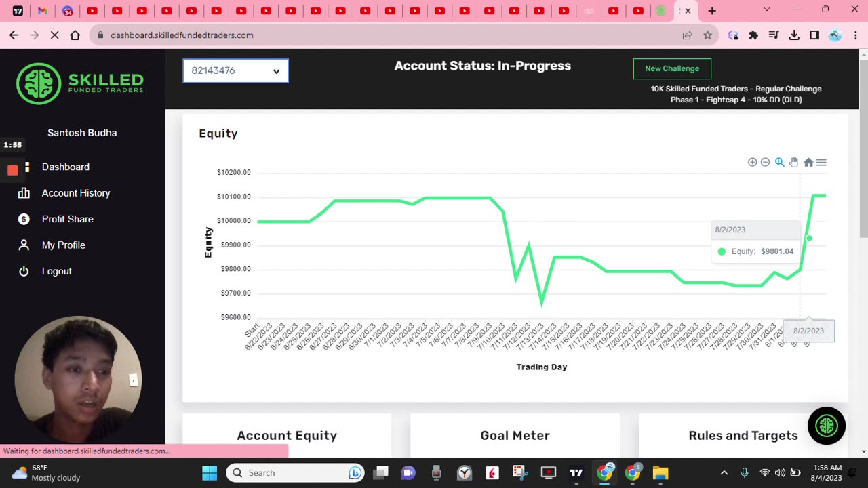Click the hovered 8/2/2023 equity data point
This screenshot has width=868, height=488.
[809, 238]
